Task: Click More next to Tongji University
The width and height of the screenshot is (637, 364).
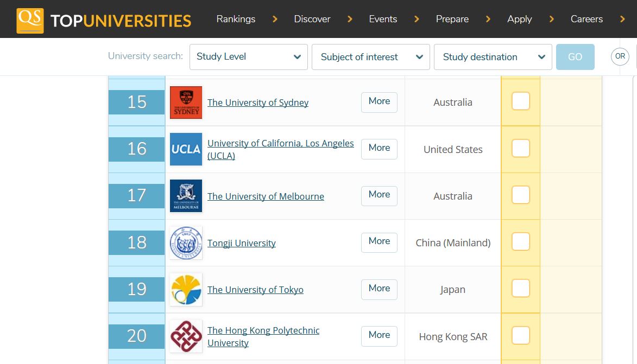Action: [x=379, y=242]
